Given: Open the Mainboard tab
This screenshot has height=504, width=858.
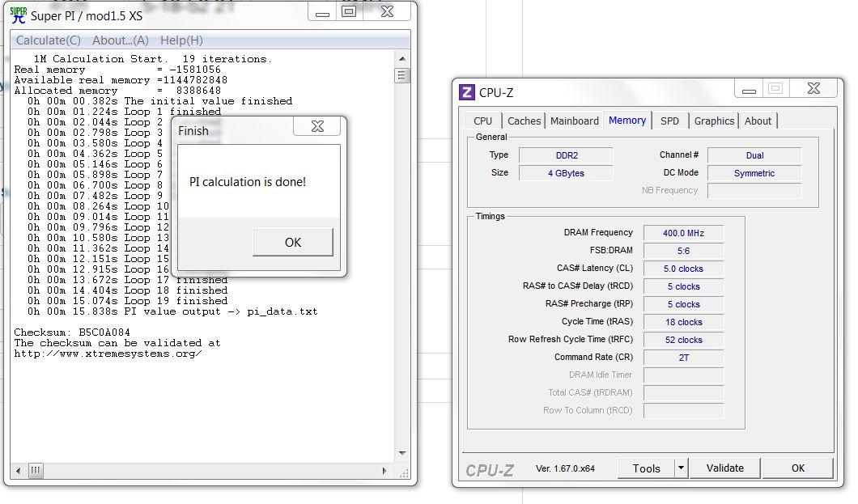Looking at the screenshot, I should pyautogui.click(x=575, y=121).
